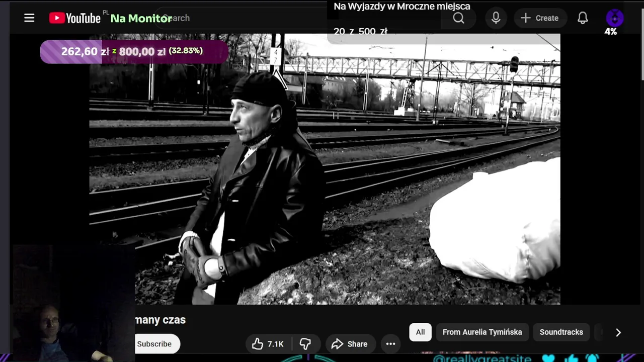Screen dimensions: 644x362
Task: Subscribe to the channel
Action: [x=156, y=344]
